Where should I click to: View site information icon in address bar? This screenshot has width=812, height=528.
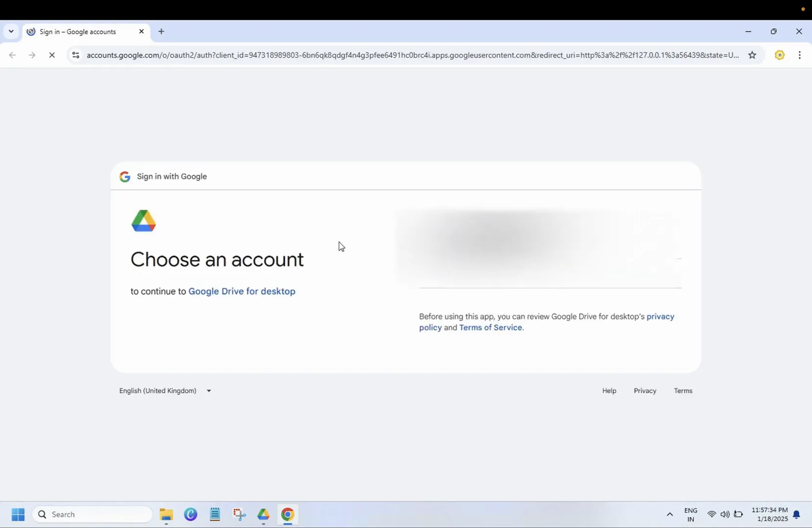pyautogui.click(x=76, y=55)
